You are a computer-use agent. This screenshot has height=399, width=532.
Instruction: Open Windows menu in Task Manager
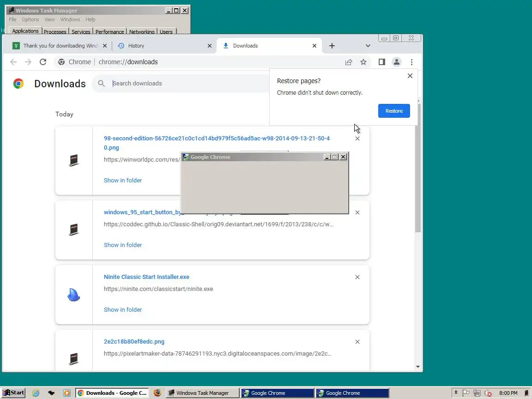[x=70, y=20]
